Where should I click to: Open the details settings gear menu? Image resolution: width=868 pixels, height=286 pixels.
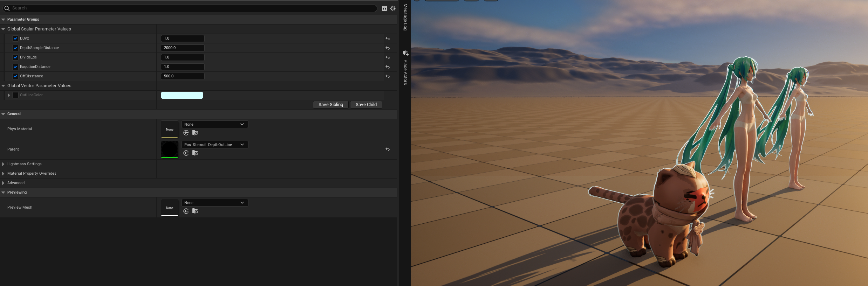(x=393, y=8)
